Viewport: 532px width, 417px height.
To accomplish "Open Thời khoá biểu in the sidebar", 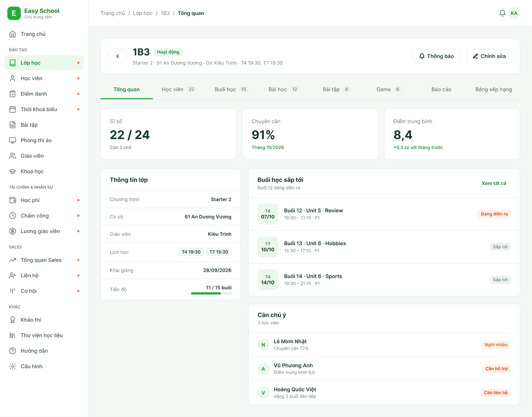I will (x=44, y=109).
